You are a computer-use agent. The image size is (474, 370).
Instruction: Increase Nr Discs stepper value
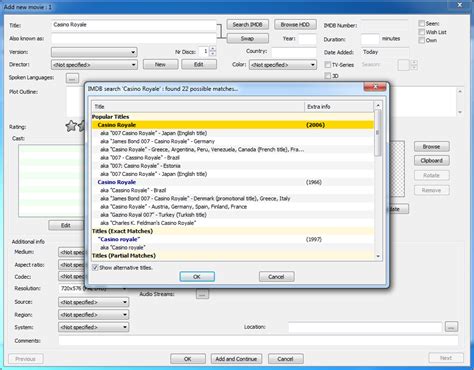coord(213,49)
